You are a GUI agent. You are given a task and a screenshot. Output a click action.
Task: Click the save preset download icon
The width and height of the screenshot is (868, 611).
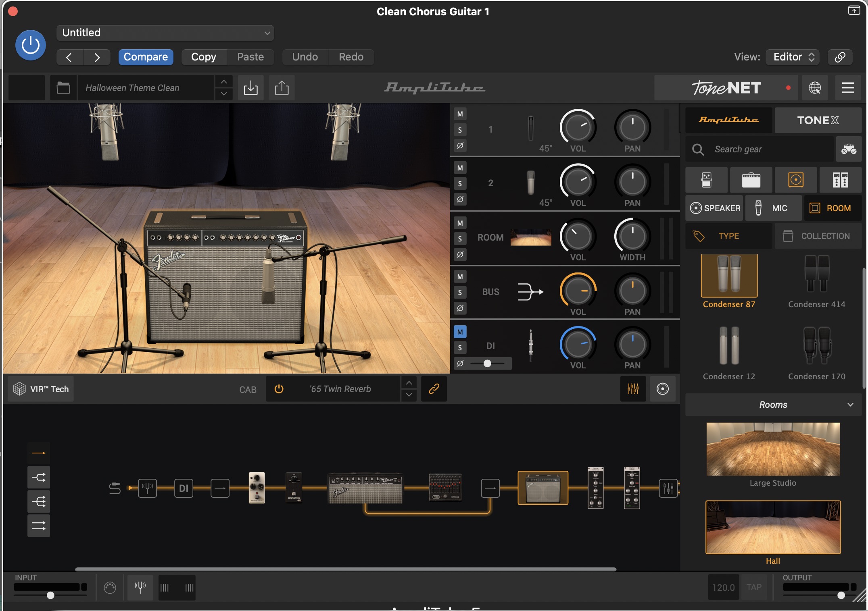tap(250, 87)
